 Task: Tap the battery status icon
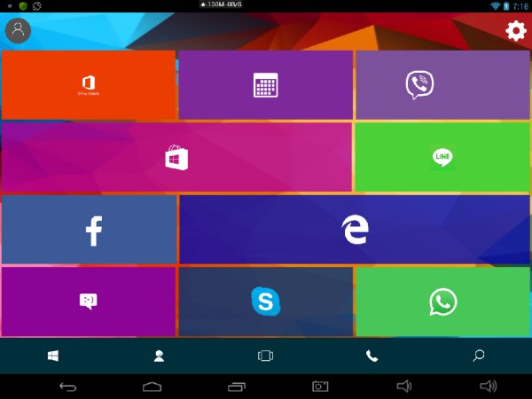[506, 6]
